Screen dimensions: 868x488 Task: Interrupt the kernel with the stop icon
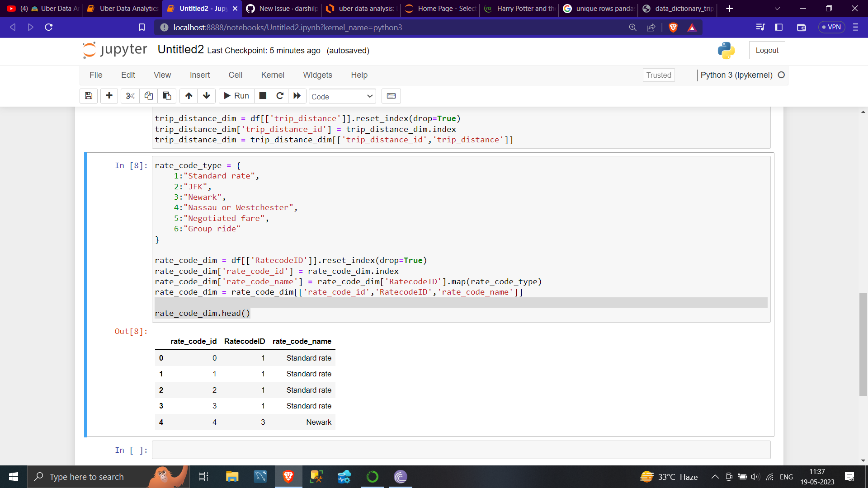tap(262, 96)
